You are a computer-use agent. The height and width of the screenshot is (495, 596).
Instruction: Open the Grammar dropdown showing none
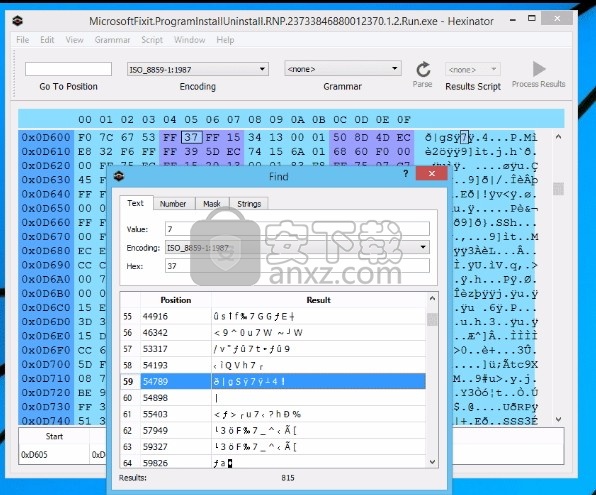coord(342,69)
